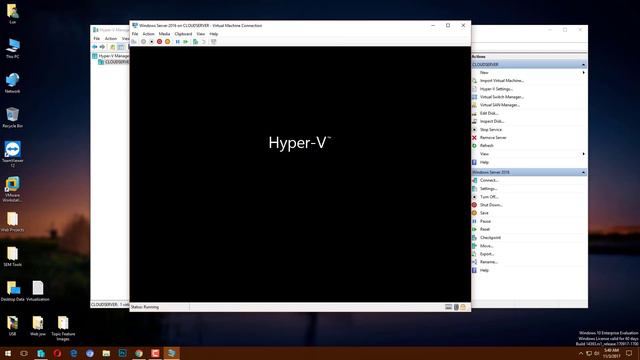This screenshot has height=360, width=640.
Task: Open Photoshop from the taskbar
Action: click(122, 353)
